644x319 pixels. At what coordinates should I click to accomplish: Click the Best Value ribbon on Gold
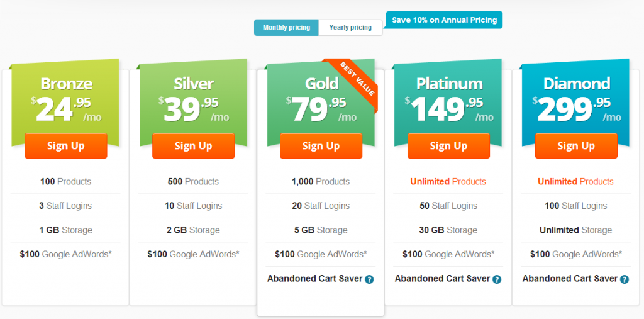point(356,81)
